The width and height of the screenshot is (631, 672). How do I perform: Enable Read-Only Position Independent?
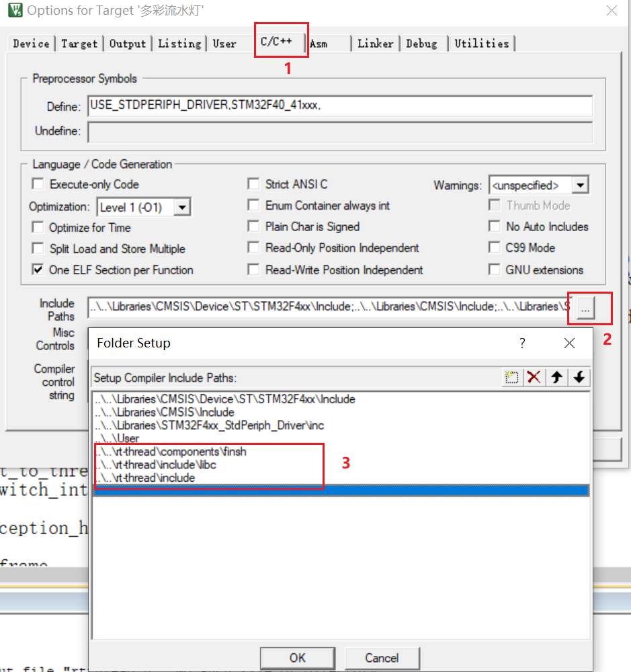[253, 247]
